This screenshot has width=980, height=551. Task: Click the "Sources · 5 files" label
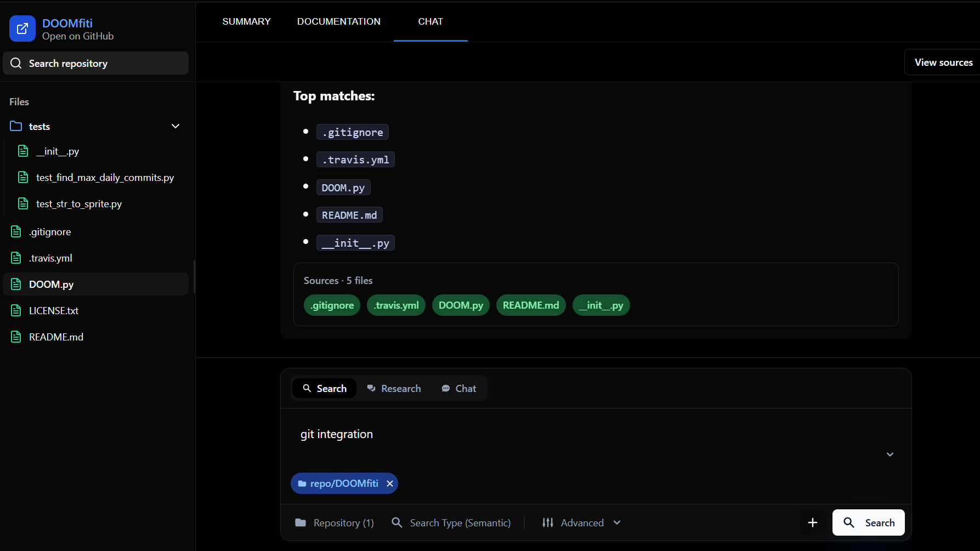click(x=338, y=280)
